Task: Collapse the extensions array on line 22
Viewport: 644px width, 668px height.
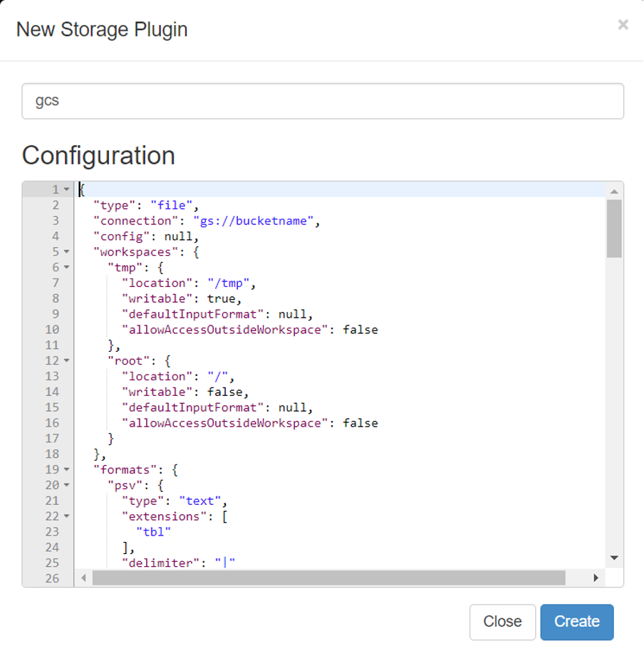Action: tap(65, 516)
